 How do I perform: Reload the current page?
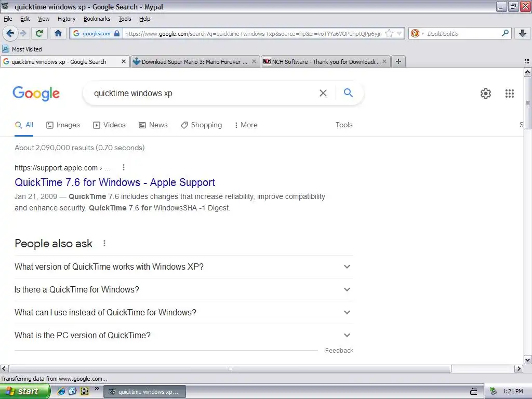tap(39, 33)
